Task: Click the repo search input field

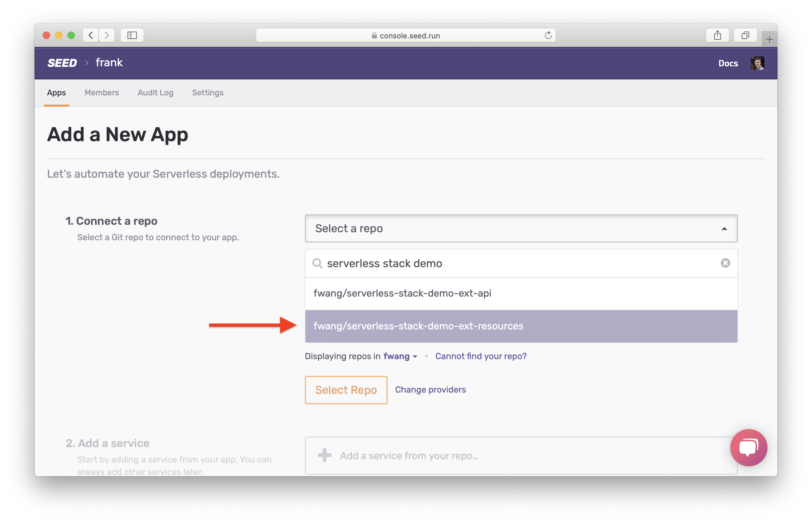Action: pyautogui.click(x=521, y=263)
